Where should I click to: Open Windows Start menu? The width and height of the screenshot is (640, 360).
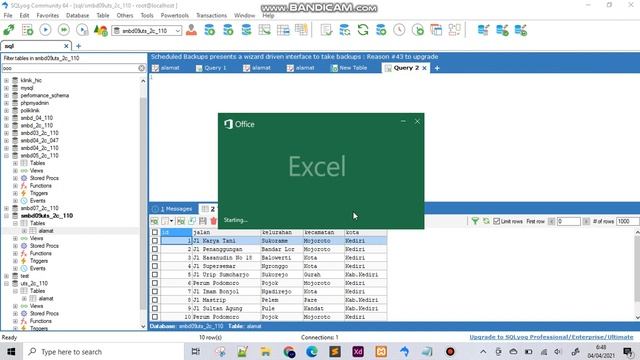pyautogui.click(x=11, y=351)
